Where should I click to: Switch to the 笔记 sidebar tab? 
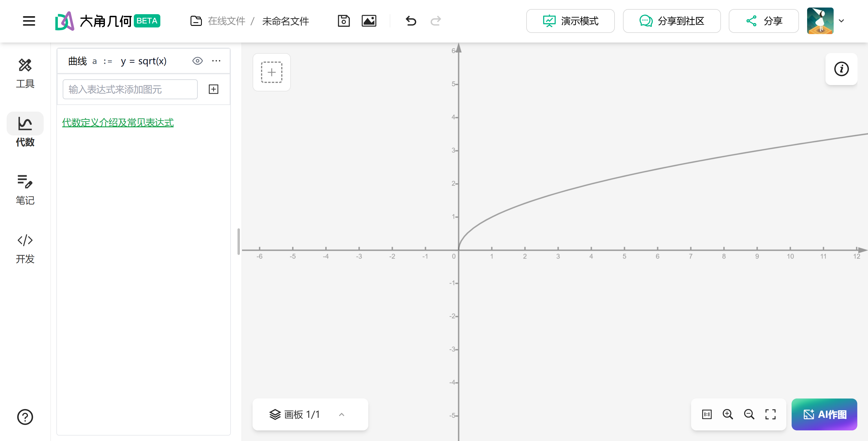coord(25,190)
